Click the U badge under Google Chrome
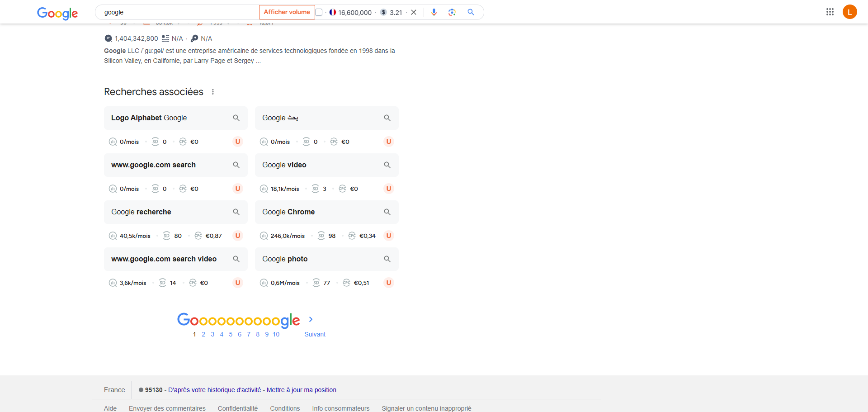This screenshot has width=868, height=412. (x=388, y=236)
